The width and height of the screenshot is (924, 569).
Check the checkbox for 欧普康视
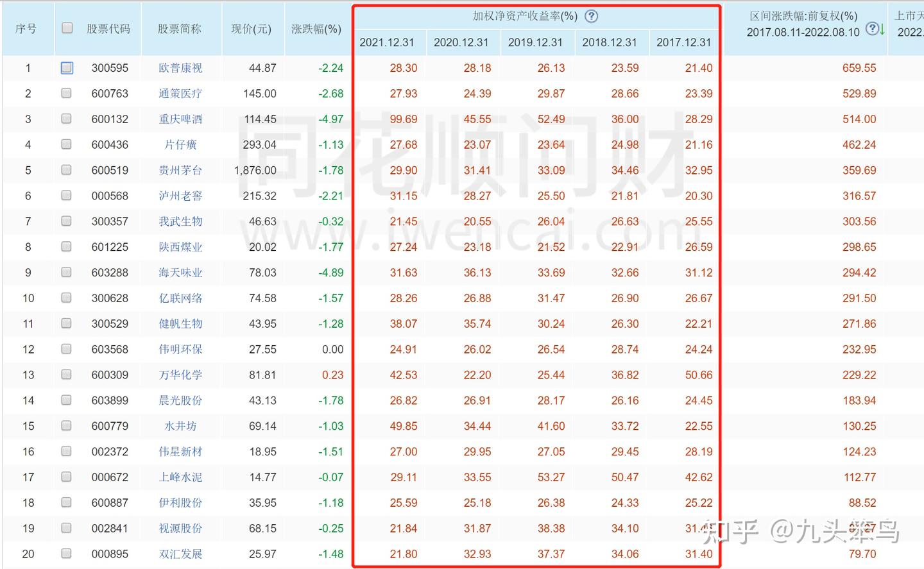[66, 67]
